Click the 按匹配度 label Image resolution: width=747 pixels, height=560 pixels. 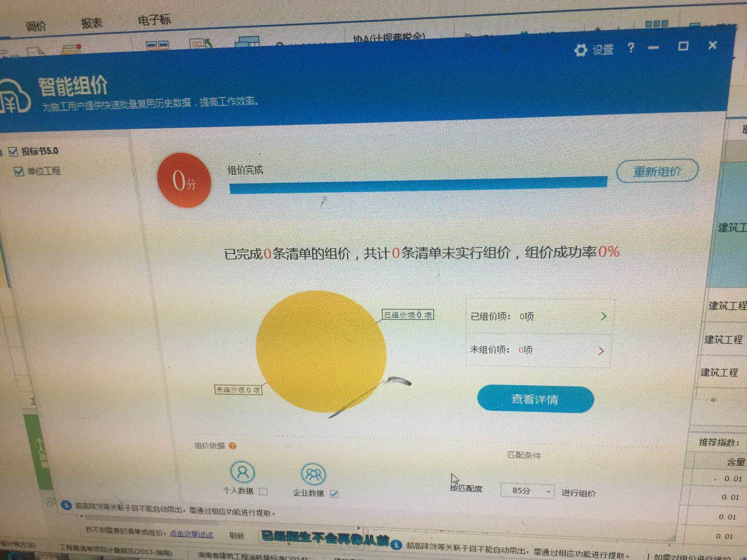(x=466, y=488)
